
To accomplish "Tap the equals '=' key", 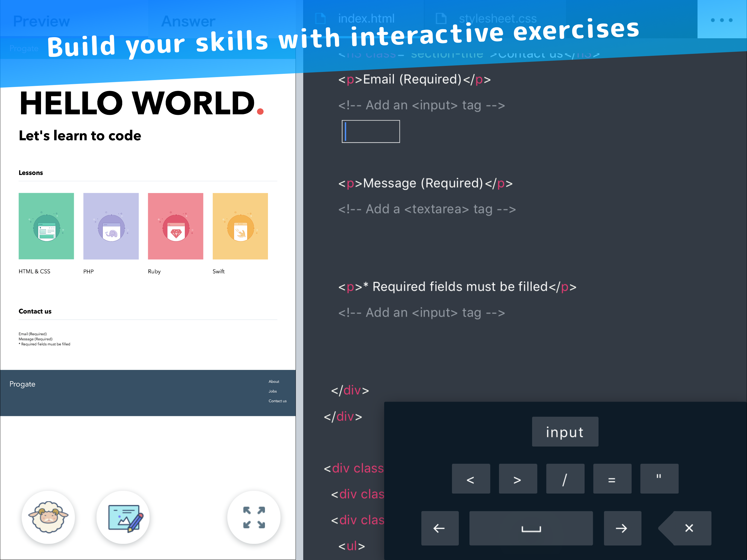I will point(612,479).
